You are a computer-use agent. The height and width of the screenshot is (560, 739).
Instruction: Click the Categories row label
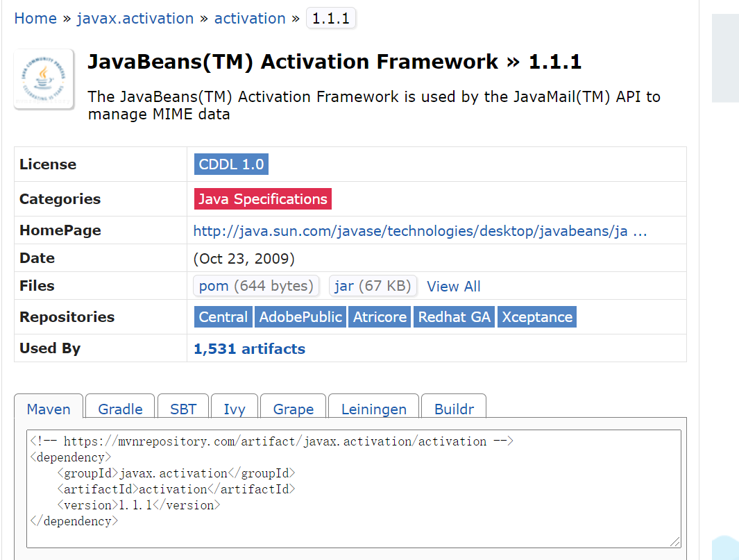click(60, 199)
